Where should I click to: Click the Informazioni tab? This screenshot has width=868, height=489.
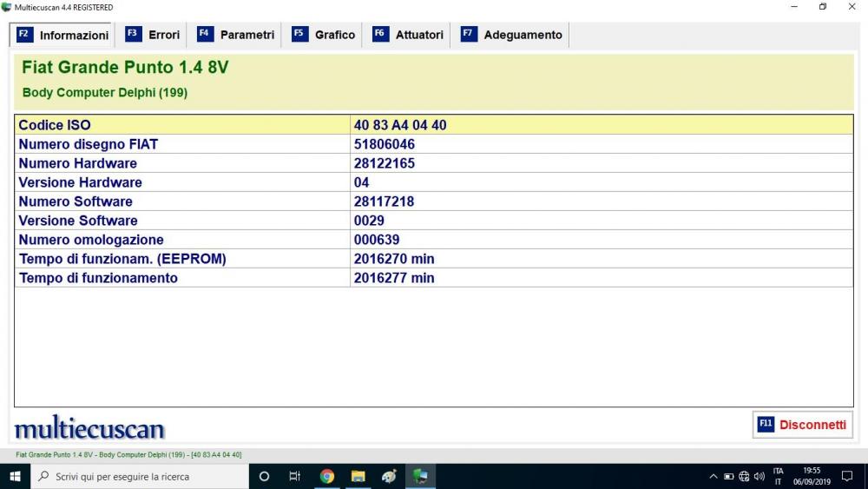(63, 35)
